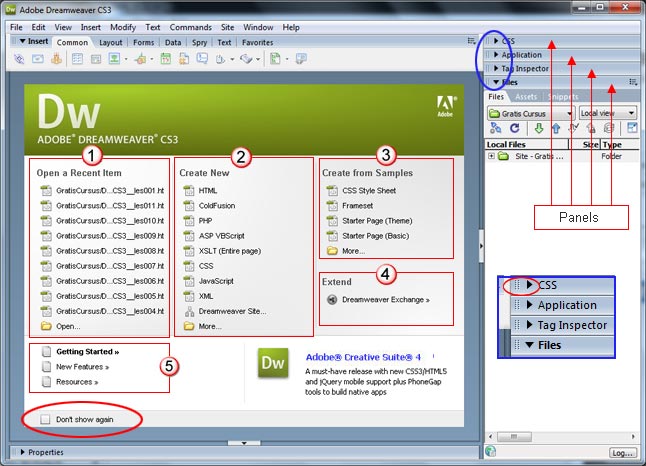The image size is (646, 466).
Task: Open the Site menu
Action: pos(227,27)
